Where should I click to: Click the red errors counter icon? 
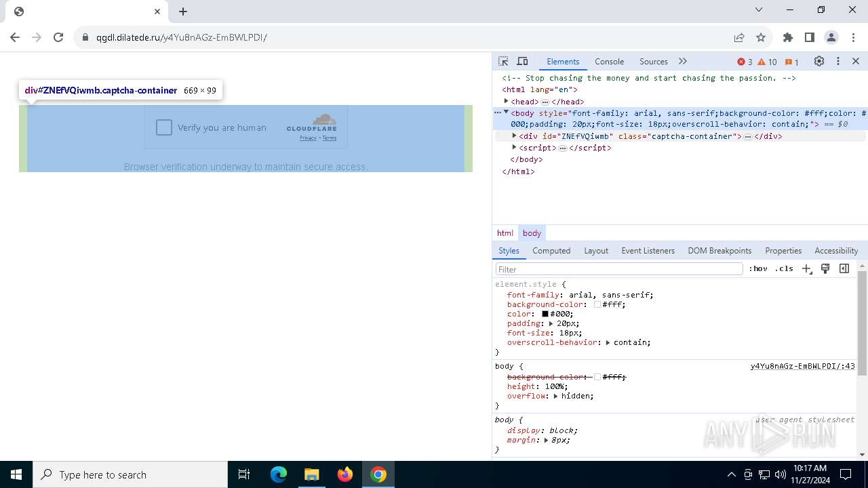[x=745, y=62]
